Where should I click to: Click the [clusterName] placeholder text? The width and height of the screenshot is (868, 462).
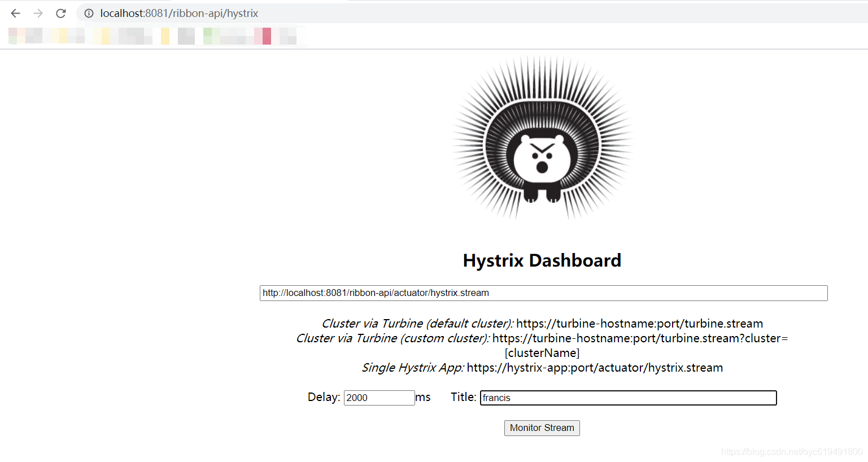(x=542, y=353)
